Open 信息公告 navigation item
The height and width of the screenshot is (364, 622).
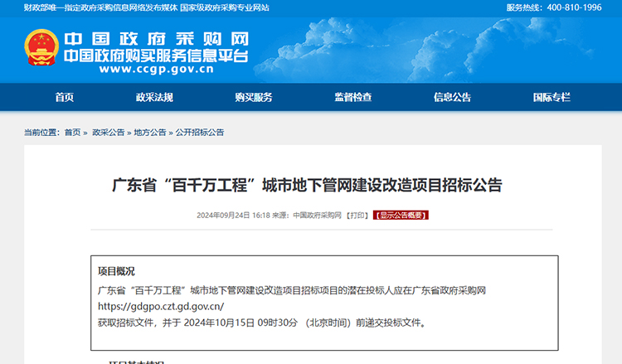pyautogui.click(x=452, y=97)
